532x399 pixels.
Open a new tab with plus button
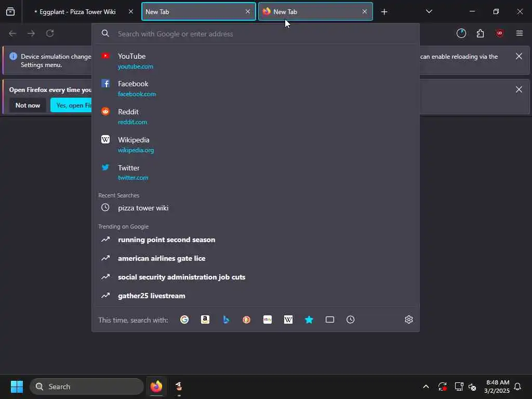(384, 12)
